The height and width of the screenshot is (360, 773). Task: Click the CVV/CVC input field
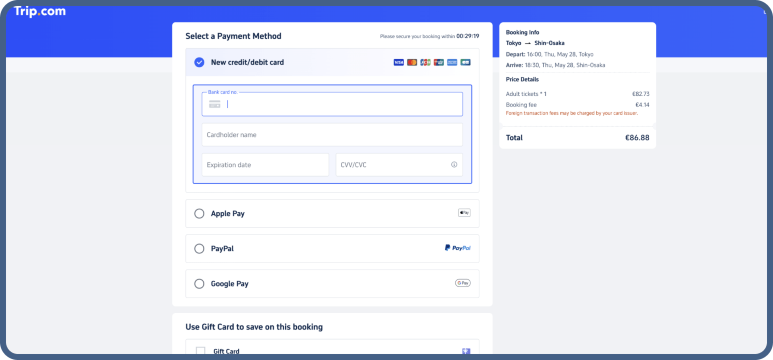click(x=399, y=165)
